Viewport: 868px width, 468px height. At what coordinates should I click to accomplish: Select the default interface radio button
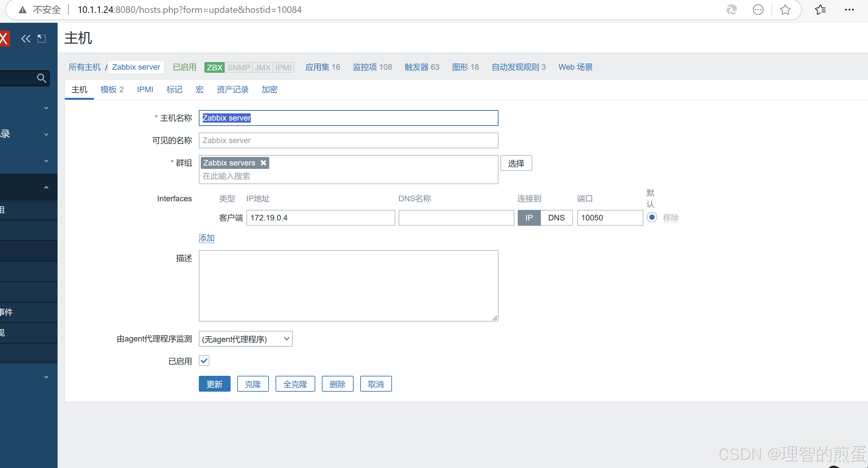tap(652, 217)
